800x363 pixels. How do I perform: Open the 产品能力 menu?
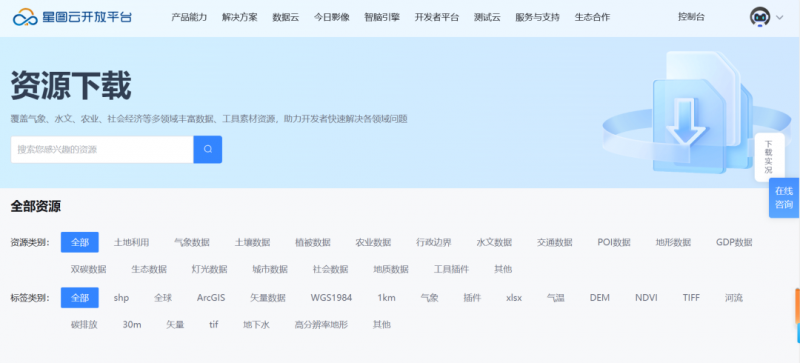[189, 17]
